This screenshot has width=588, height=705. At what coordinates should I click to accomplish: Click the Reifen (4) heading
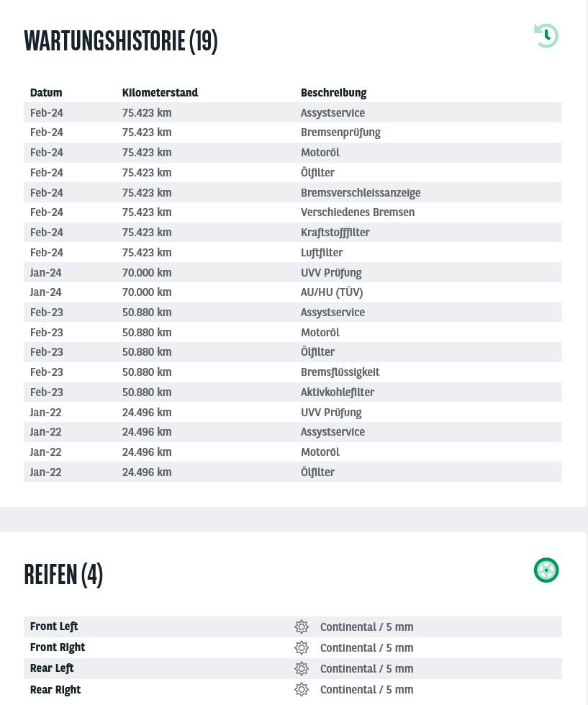63,575
